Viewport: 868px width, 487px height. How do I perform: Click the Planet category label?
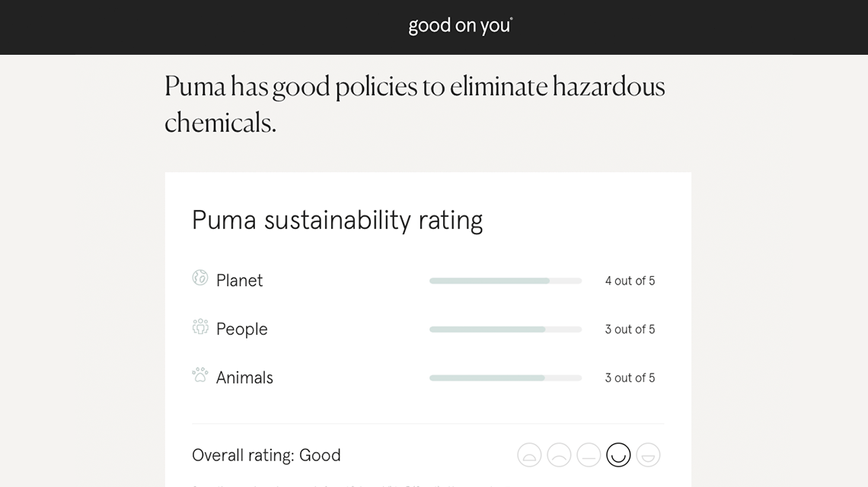239,281
